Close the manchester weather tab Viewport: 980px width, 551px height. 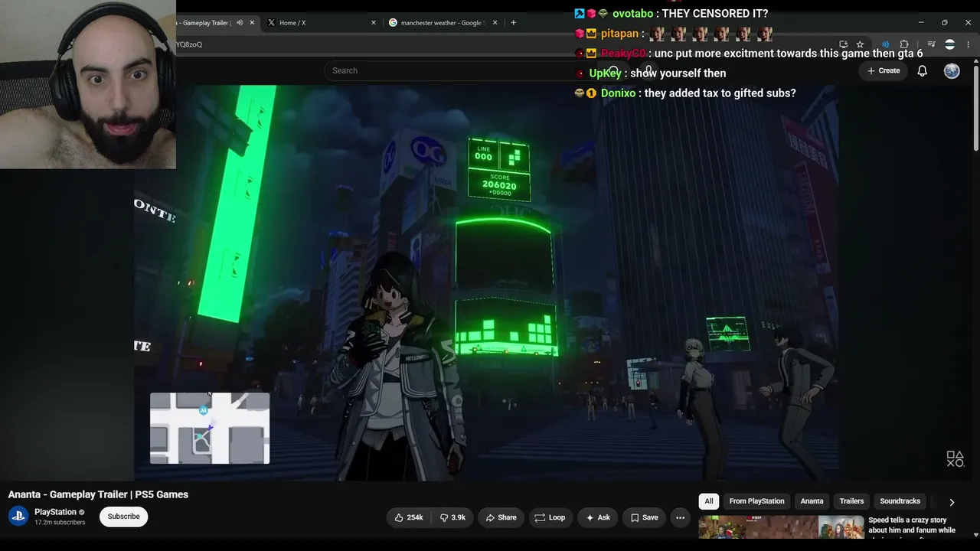[x=495, y=23]
